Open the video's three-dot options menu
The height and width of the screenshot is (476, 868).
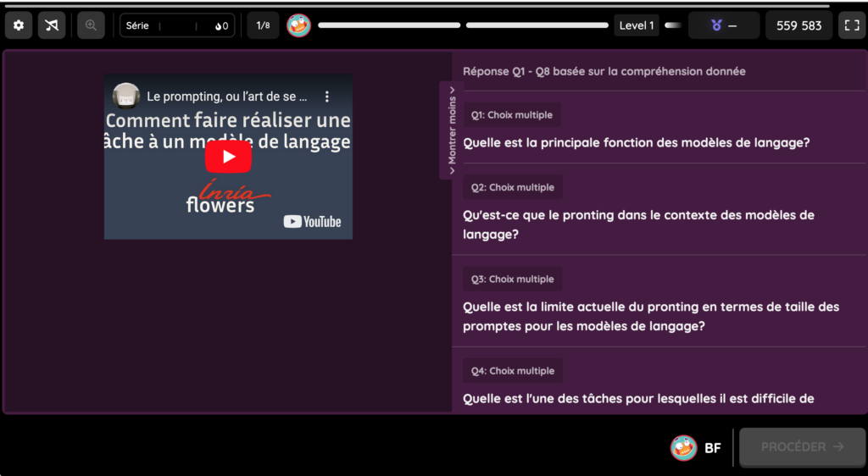tap(327, 97)
